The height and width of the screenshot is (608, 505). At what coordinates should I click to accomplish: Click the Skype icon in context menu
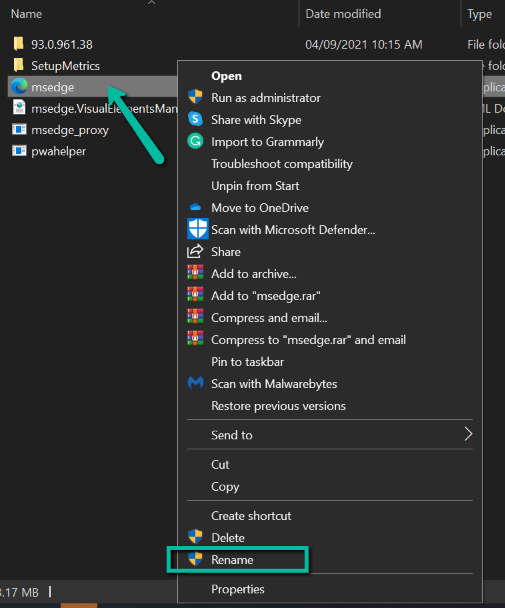pyautogui.click(x=195, y=119)
